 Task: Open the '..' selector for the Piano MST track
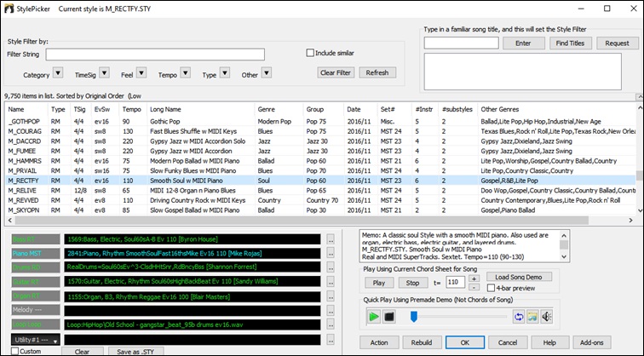point(331,253)
